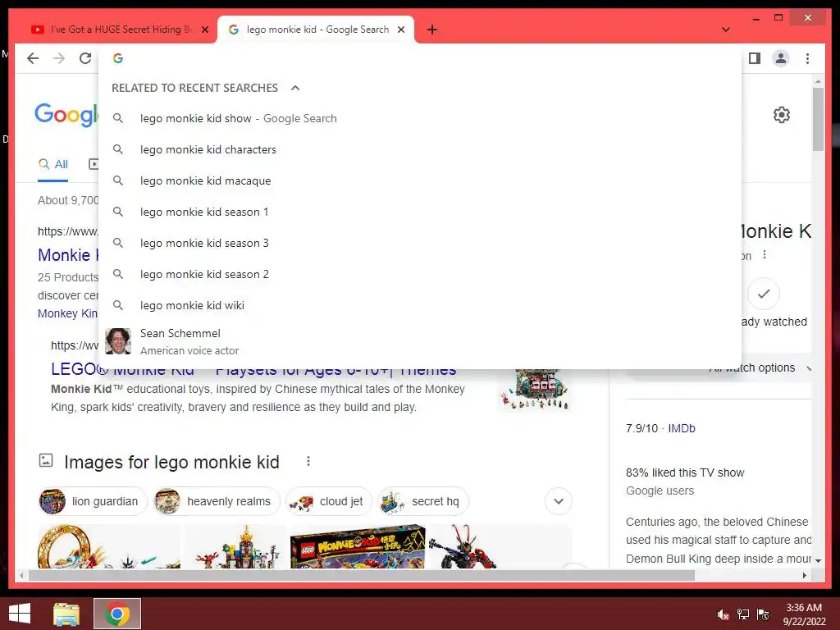Select the Videos search tab icon
The height and width of the screenshot is (630, 840).
[x=94, y=164]
